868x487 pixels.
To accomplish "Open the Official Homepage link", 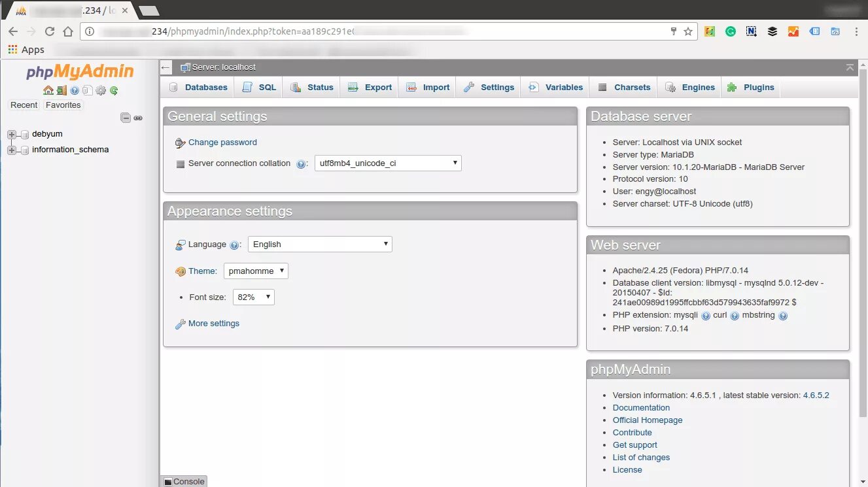I will tap(648, 420).
